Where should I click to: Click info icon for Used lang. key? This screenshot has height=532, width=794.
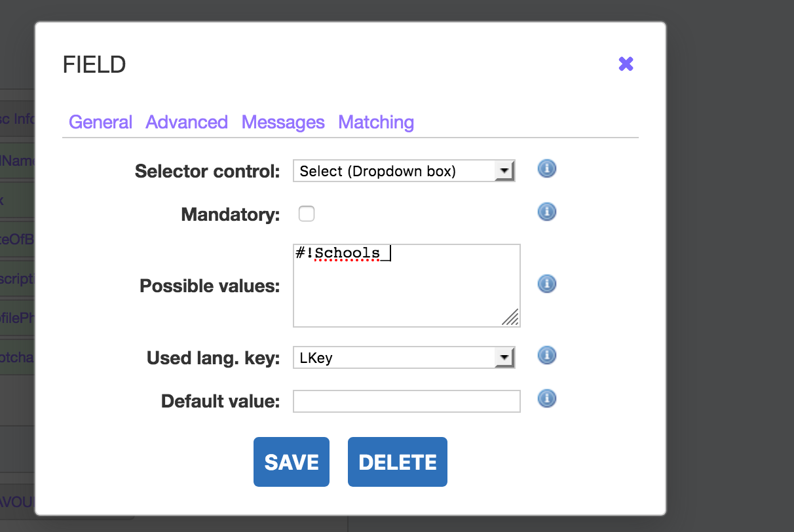point(546,355)
